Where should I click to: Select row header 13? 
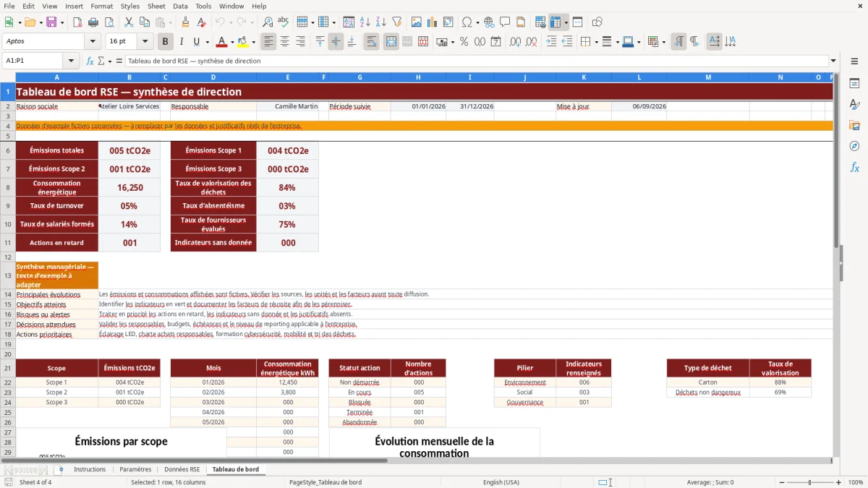pyautogui.click(x=7, y=275)
